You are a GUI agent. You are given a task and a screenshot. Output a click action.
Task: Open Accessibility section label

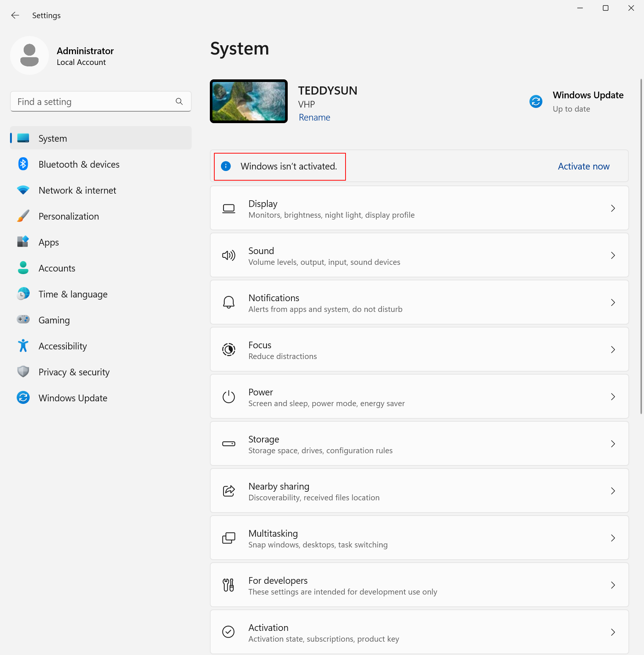coord(63,346)
